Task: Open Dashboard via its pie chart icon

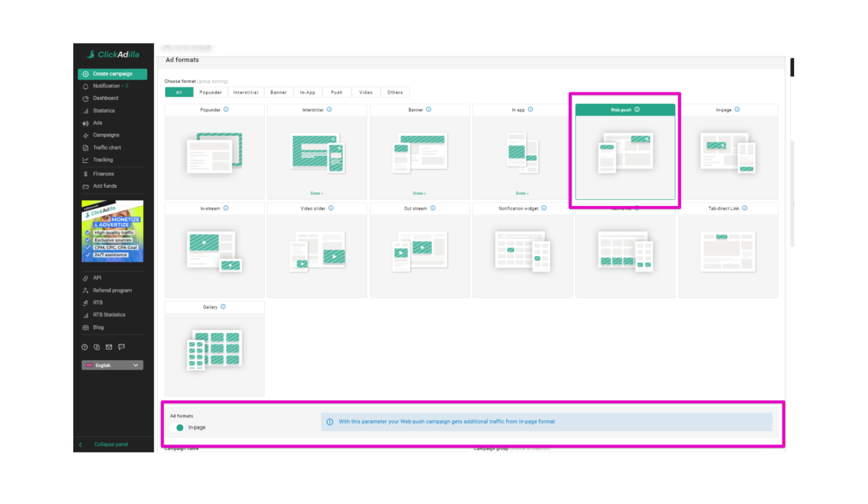Action: pos(86,98)
